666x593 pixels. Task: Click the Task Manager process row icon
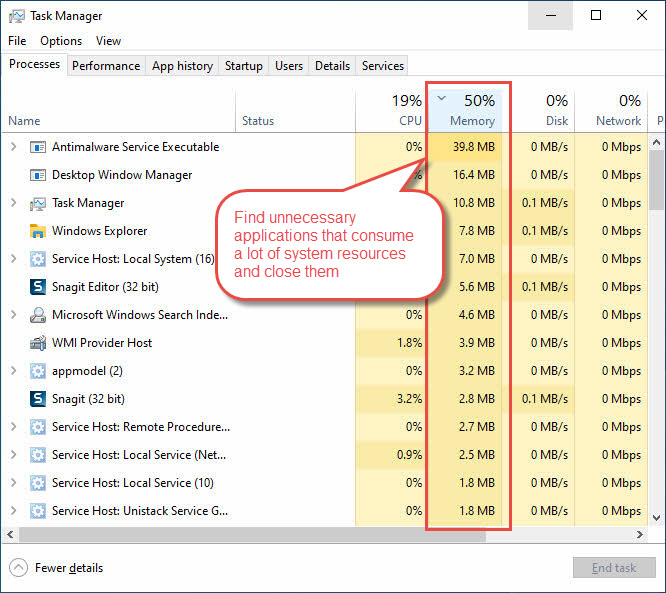(x=38, y=203)
